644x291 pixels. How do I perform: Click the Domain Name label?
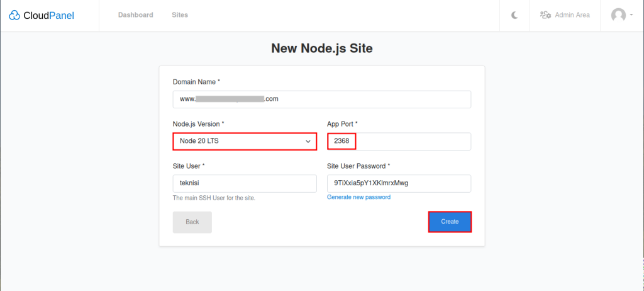(x=196, y=82)
